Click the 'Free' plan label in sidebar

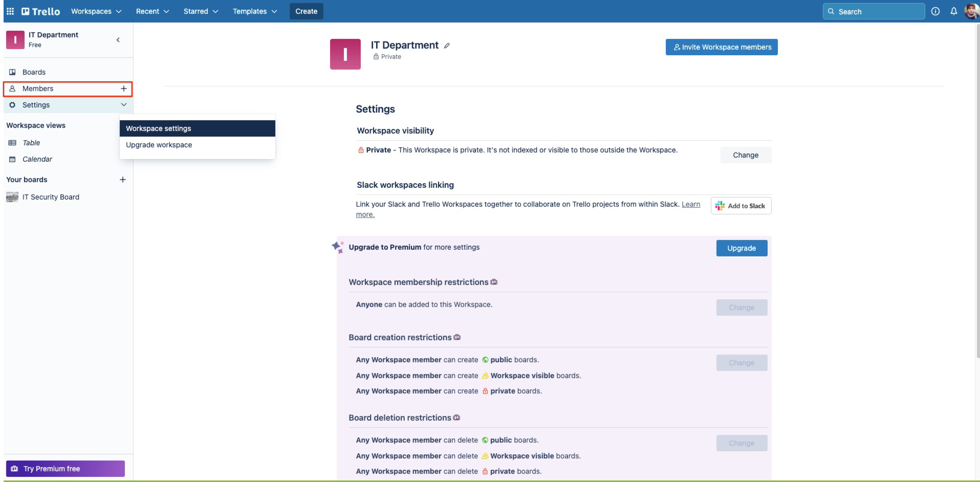35,45
